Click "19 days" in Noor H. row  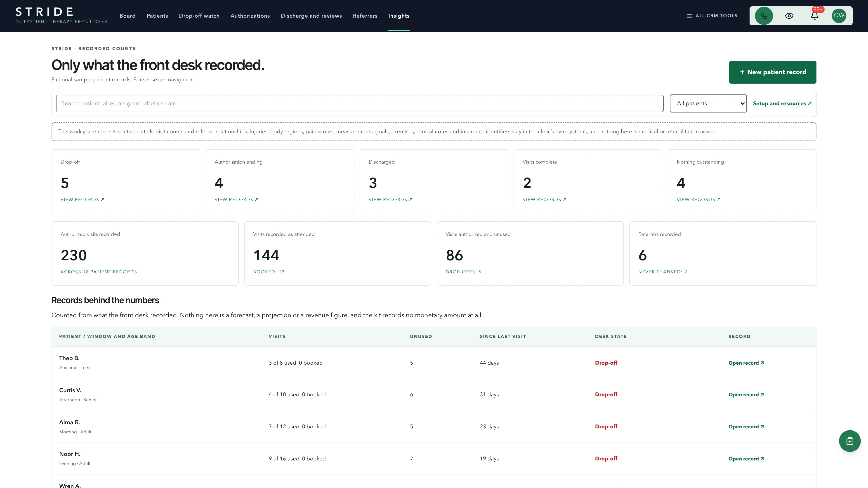(489, 458)
